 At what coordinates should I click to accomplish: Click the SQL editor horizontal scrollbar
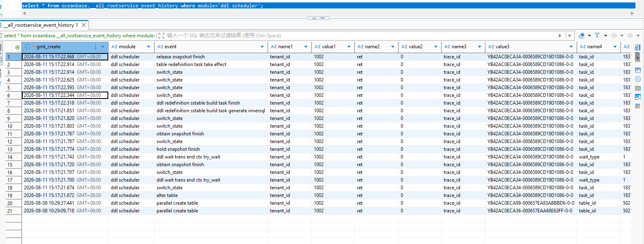point(328,13)
